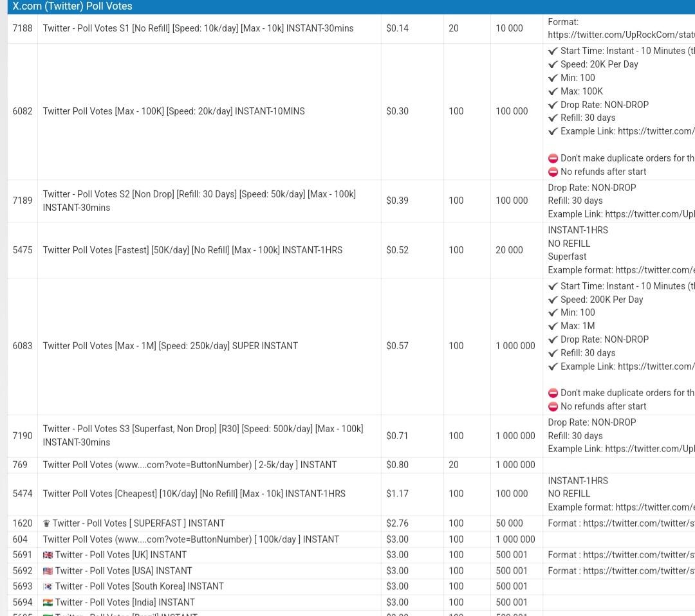695x616 pixels.
Task: Click the $0.14 price cell
Action: 397,28
